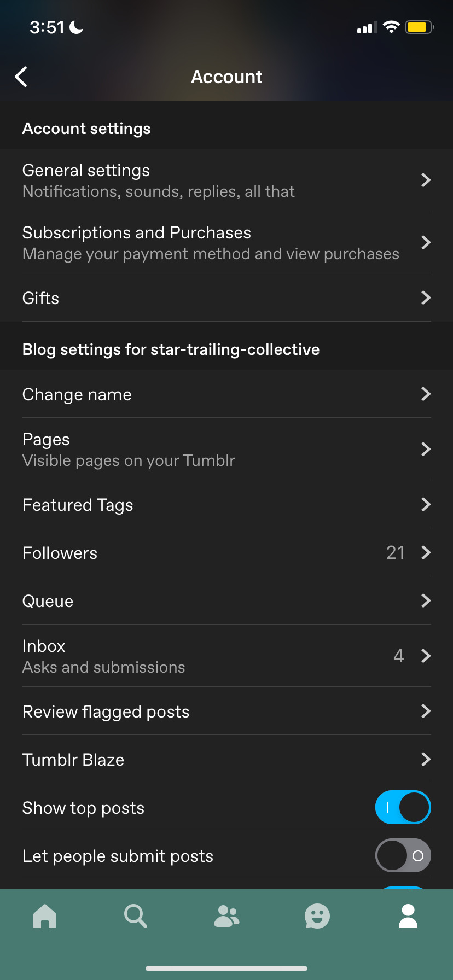Viewport: 453px width, 980px height.
Task: Expand General settings chevron
Action: coord(426,180)
